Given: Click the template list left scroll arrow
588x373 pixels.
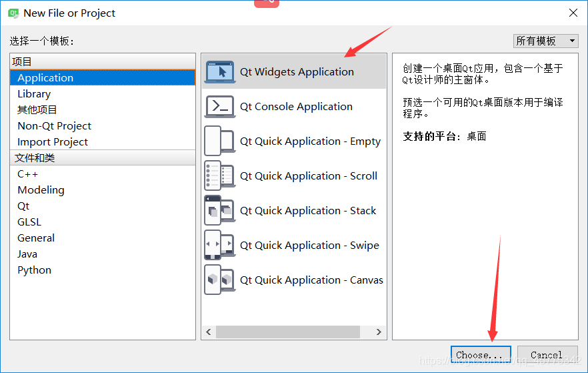Looking at the screenshot, I should pyautogui.click(x=209, y=332).
